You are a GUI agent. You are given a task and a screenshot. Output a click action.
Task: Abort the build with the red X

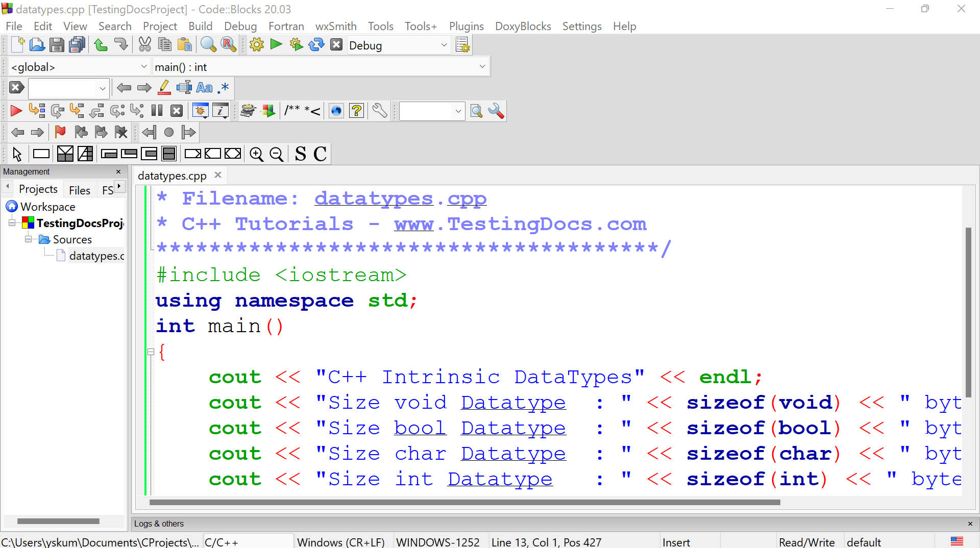click(336, 44)
